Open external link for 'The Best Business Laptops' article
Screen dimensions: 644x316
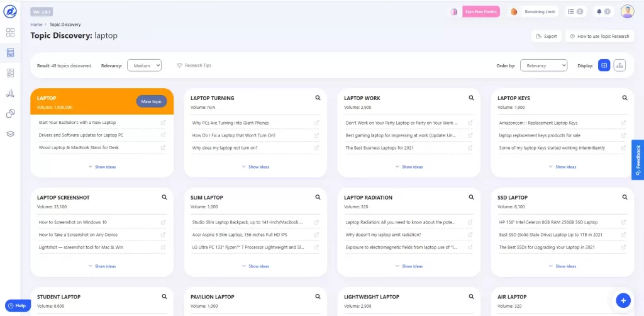[470, 147]
